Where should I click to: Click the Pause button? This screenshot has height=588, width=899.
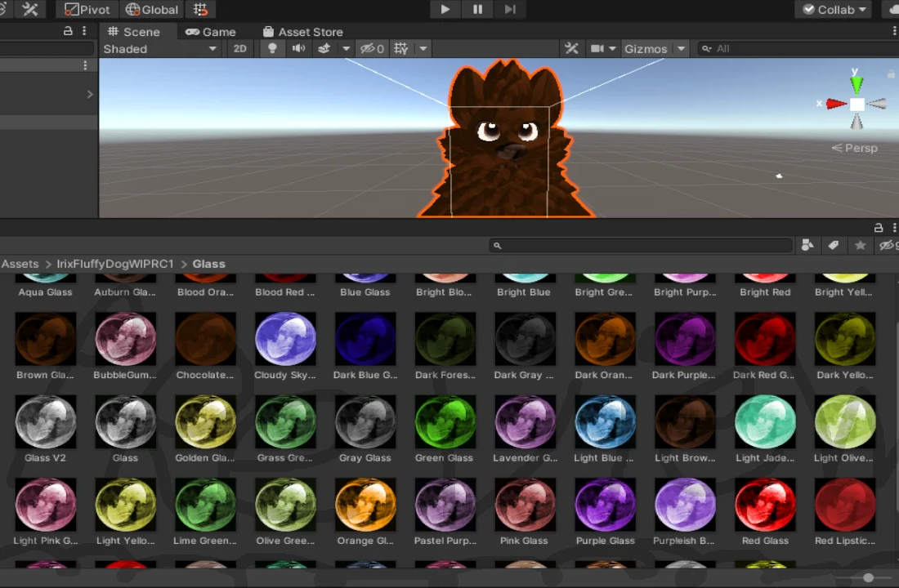tap(477, 9)
